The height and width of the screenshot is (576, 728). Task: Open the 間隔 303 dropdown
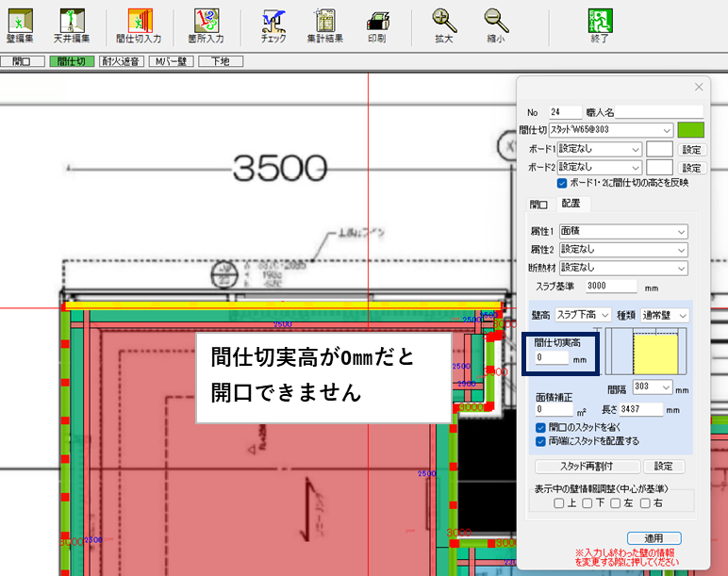click(x=653, y=387)
